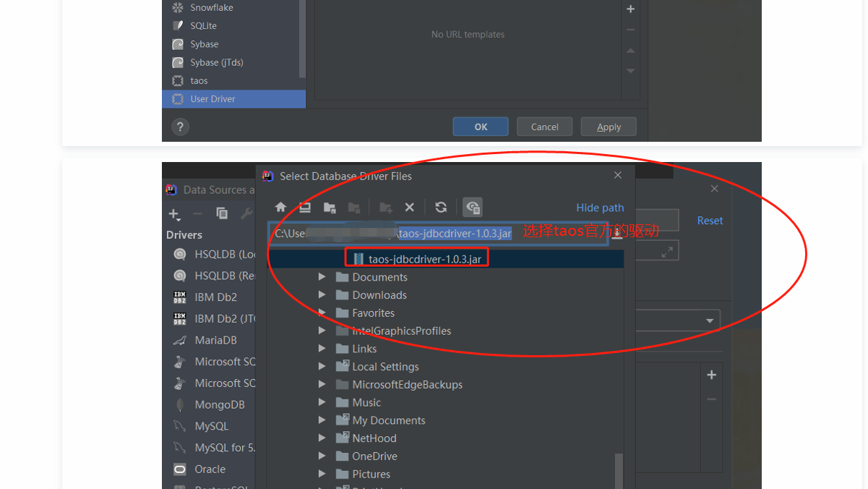The height and width of the screenshot is (489, 868).
Task: Toggle show hidden files and directories icon
Action: click(473, 208)
